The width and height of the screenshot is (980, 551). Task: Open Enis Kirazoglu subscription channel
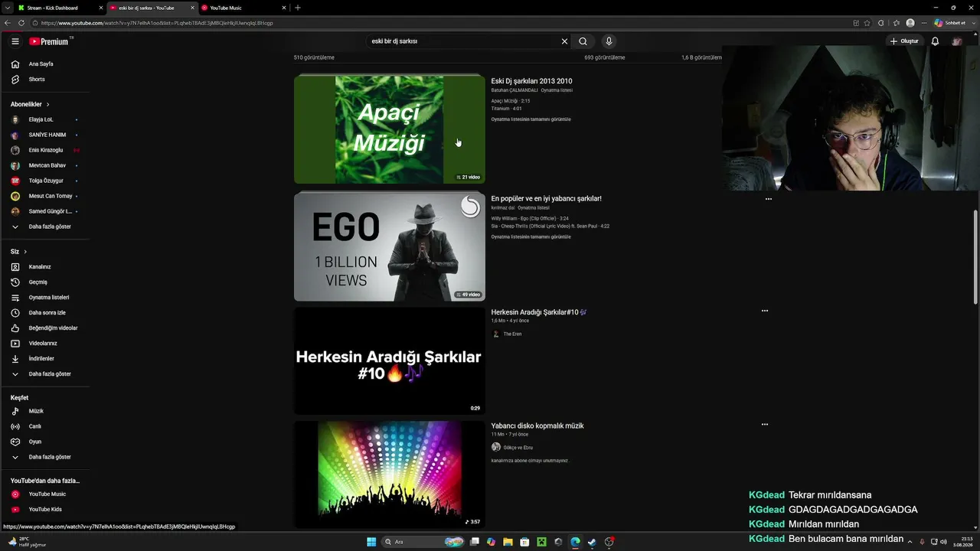44,150
